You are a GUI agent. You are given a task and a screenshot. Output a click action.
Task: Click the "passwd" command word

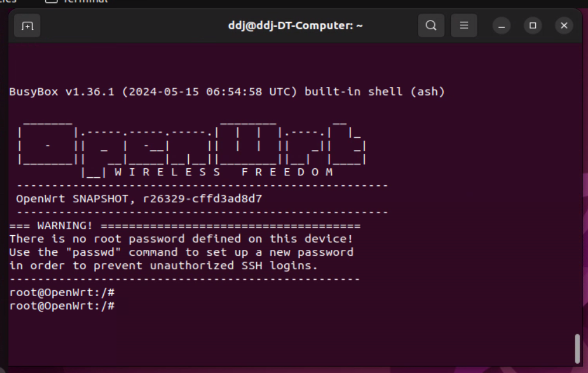93,252
